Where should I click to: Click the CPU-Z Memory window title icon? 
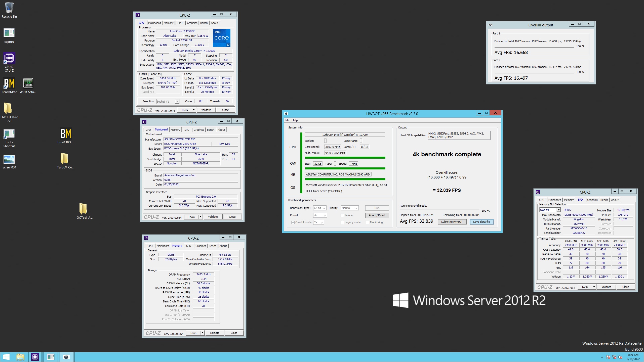click(146, 238)
